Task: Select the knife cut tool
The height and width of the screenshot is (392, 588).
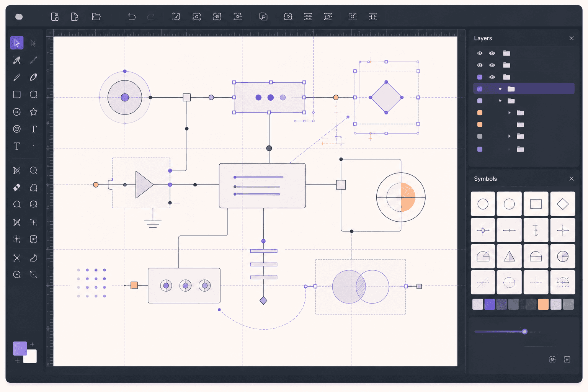Action: click(17, 170)
